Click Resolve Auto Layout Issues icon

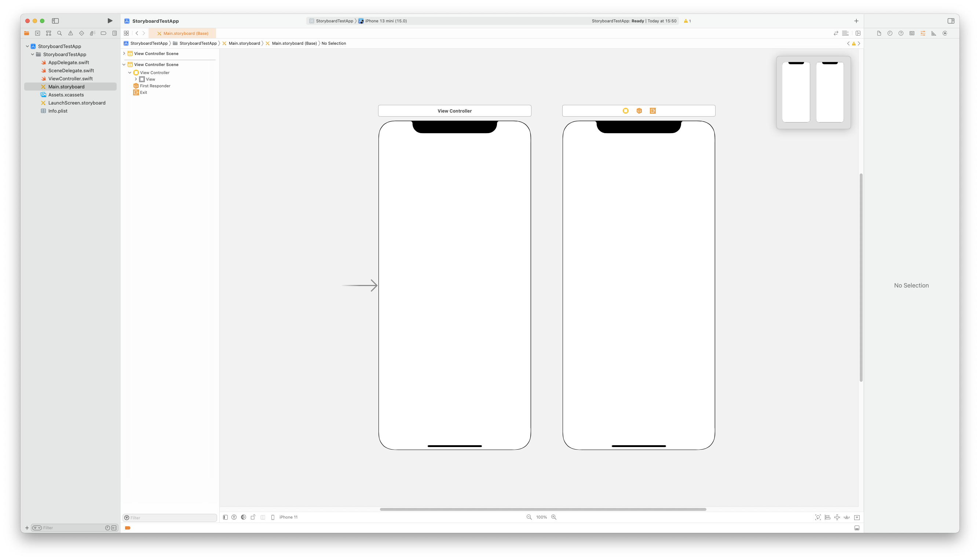[846, 517]
